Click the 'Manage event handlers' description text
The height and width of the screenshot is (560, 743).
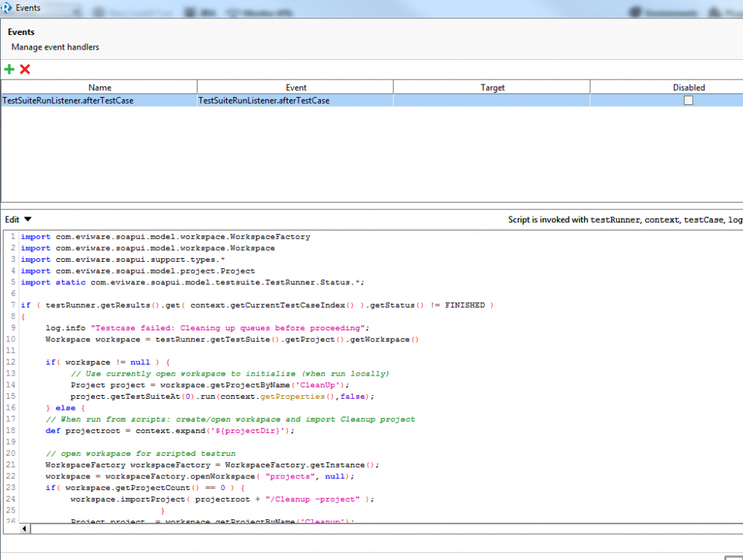click(x=55, y=47)
